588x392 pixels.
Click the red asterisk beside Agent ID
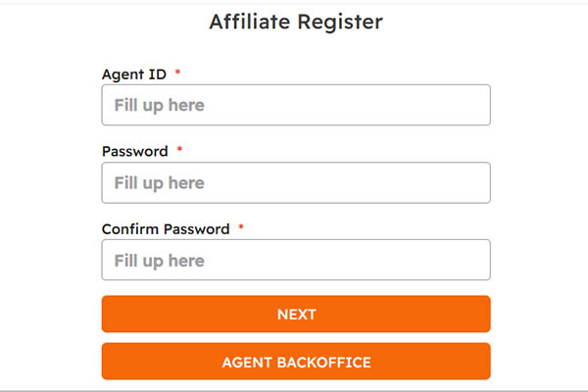click(177, 73)
